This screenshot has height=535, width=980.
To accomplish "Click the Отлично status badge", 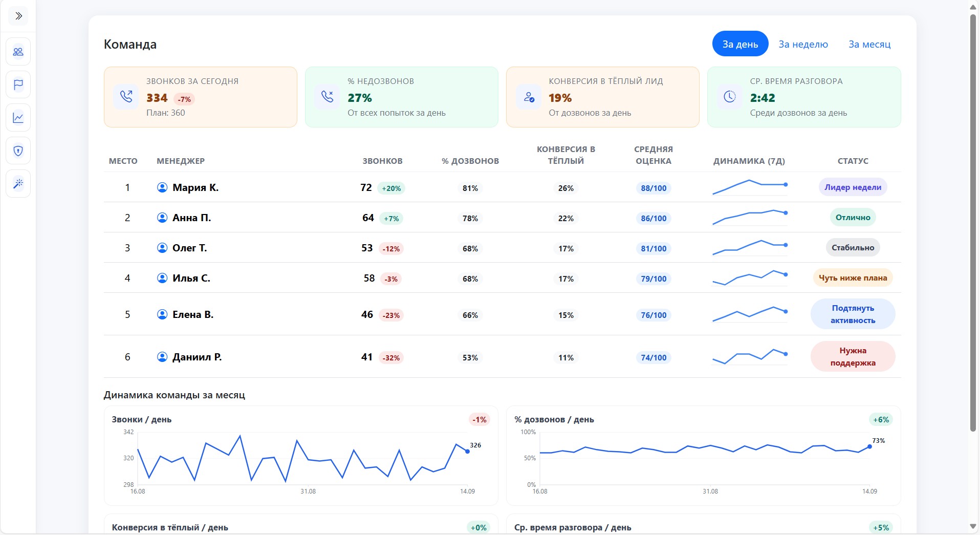I will pyautogui.click(x=853, y=218).
